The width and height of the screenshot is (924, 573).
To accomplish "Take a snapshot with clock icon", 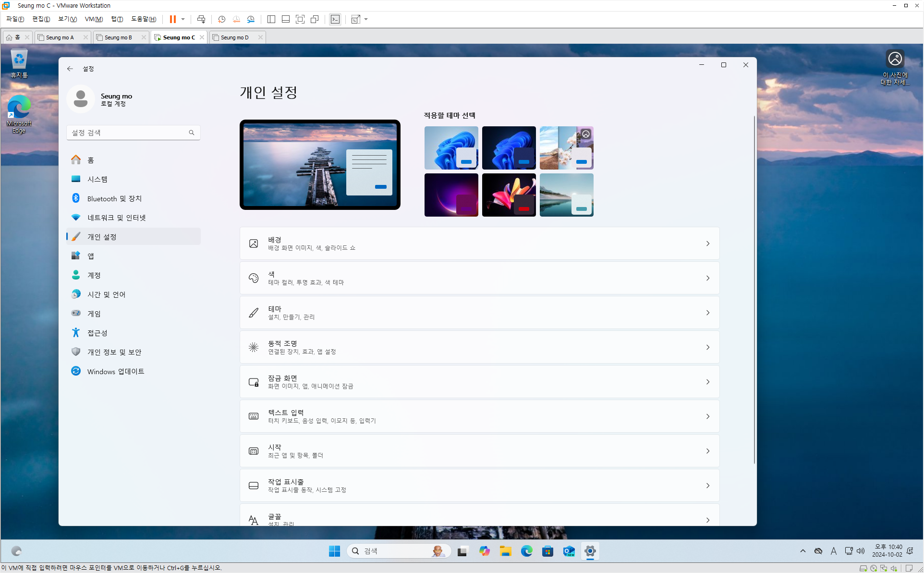I will [221, 19].
